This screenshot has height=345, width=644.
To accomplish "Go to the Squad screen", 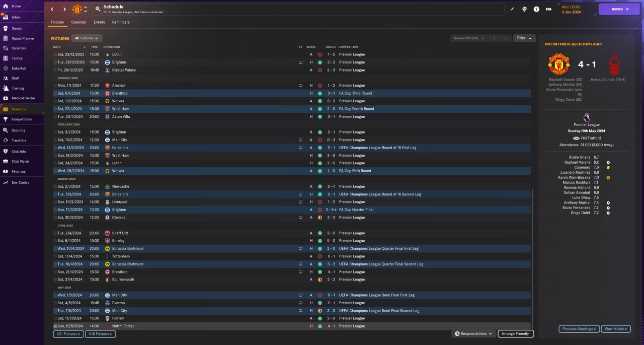I will 16,28.
